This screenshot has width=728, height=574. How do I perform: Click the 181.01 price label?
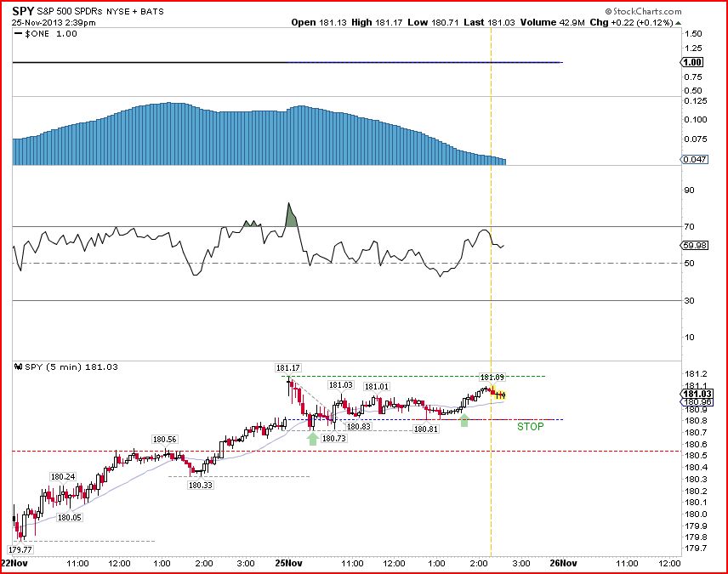coord(377,386)
